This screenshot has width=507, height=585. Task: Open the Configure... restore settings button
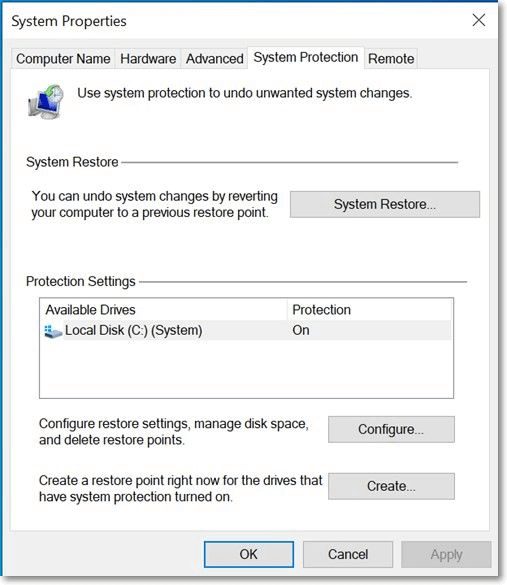click(x=391, y=429)
